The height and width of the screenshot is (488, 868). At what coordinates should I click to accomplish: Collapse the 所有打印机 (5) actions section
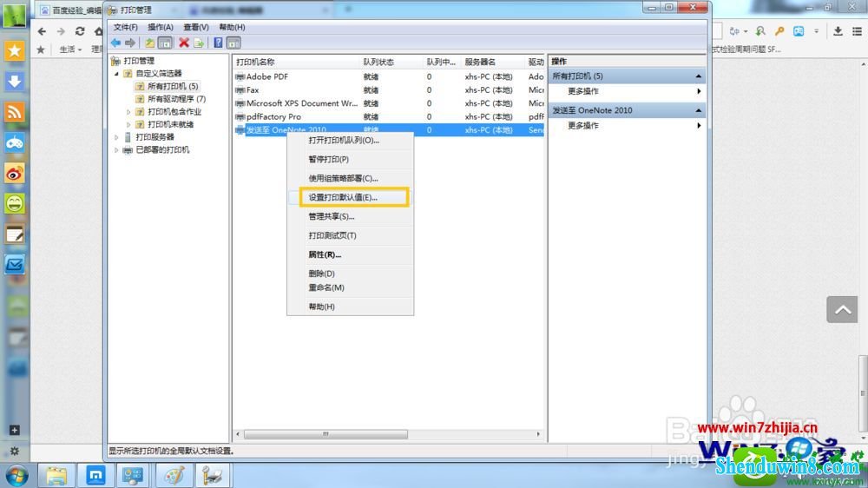click(699, 76)
